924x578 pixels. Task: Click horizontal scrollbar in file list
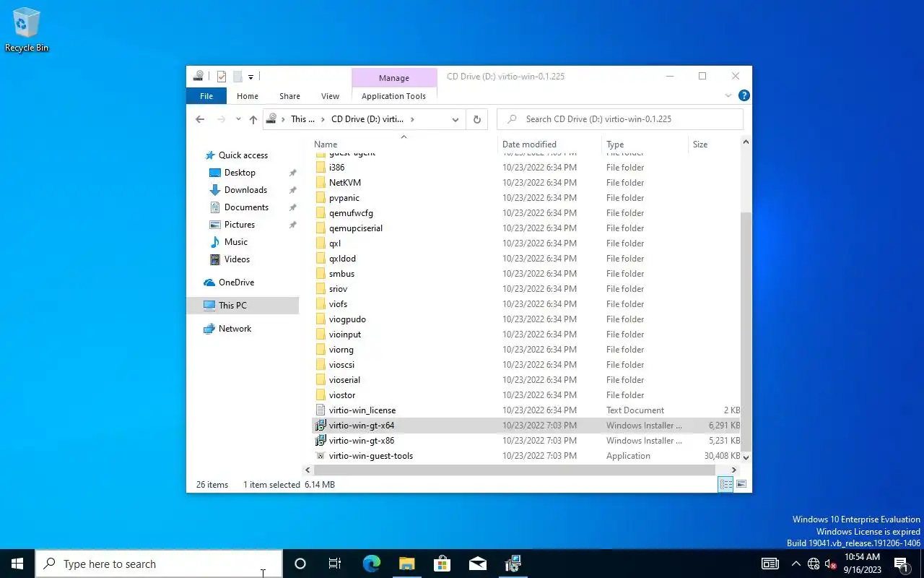click(515, 470)
